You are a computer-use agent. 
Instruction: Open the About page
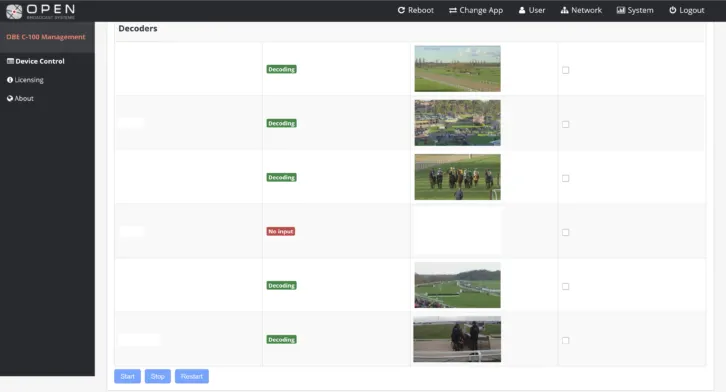tap(20, 98)
